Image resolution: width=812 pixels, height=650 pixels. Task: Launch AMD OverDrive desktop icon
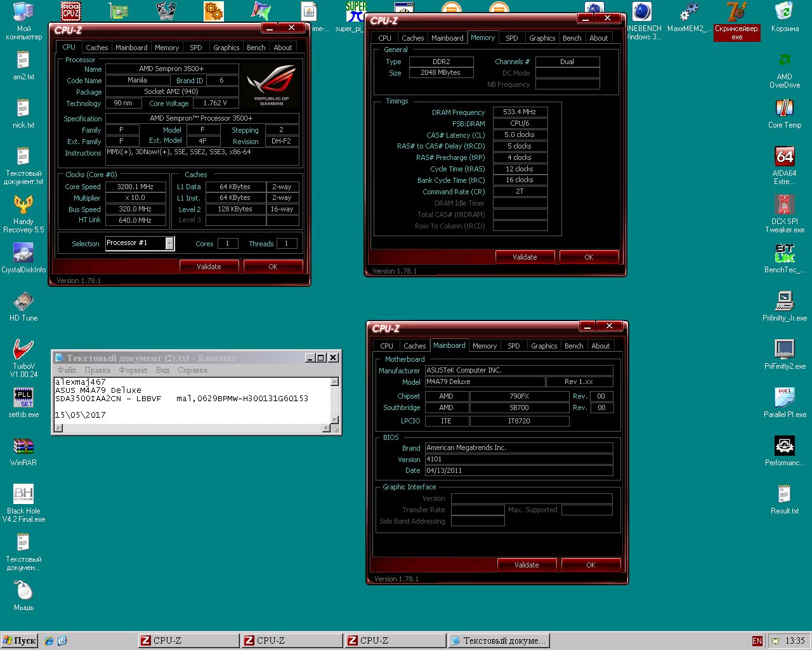pos(785,70)
